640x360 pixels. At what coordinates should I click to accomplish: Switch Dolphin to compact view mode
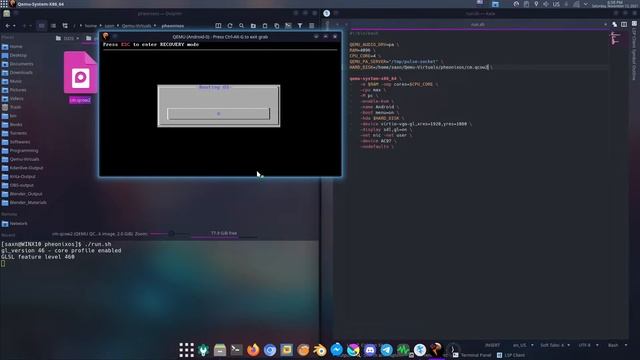tap(53, 26)
